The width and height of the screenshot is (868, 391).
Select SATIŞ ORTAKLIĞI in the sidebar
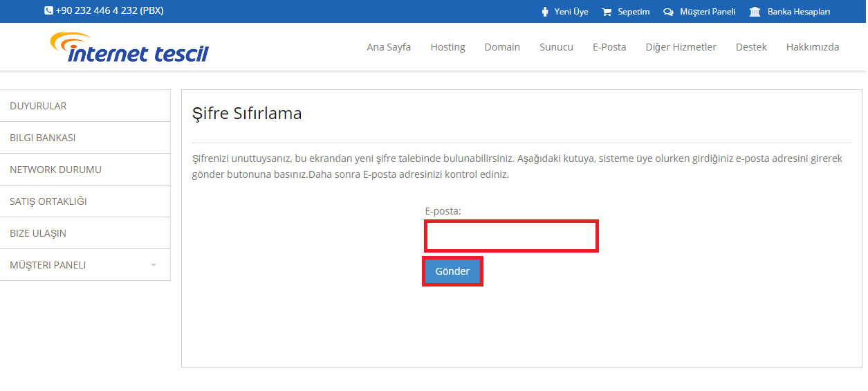click(85, 201)
